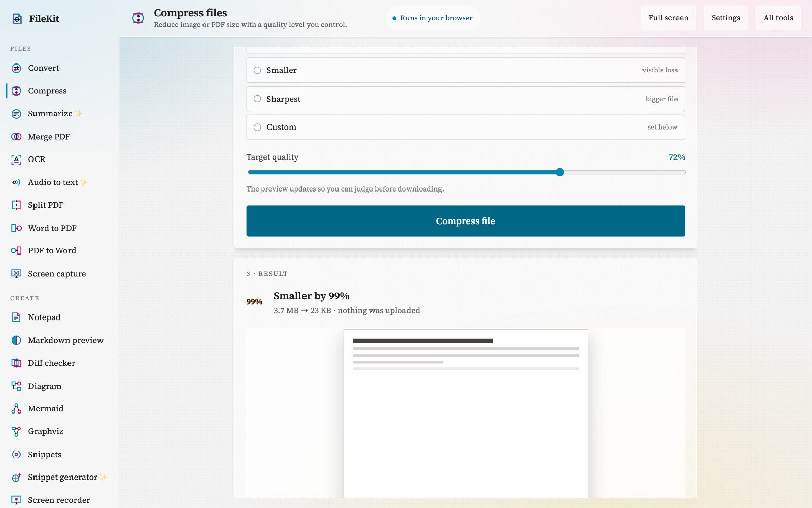Open Summarize tool icon
This screenshot has height=508, width=812.
tap(16, 114)
